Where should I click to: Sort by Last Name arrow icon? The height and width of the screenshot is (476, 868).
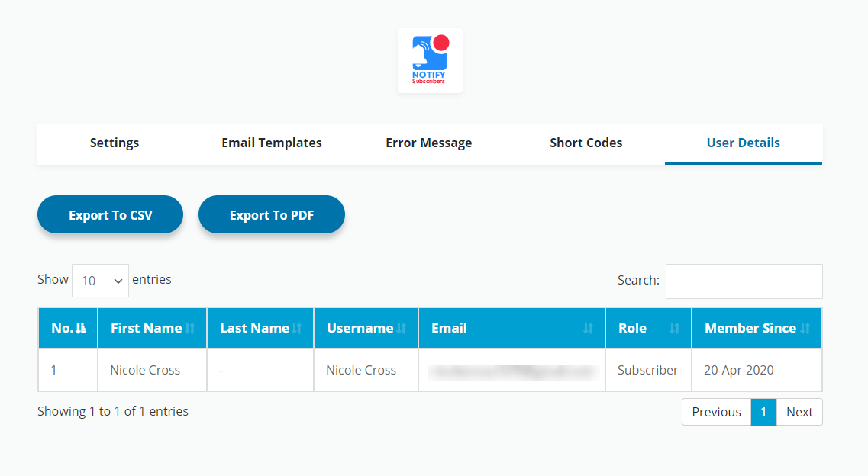click(x=297, y=328)
